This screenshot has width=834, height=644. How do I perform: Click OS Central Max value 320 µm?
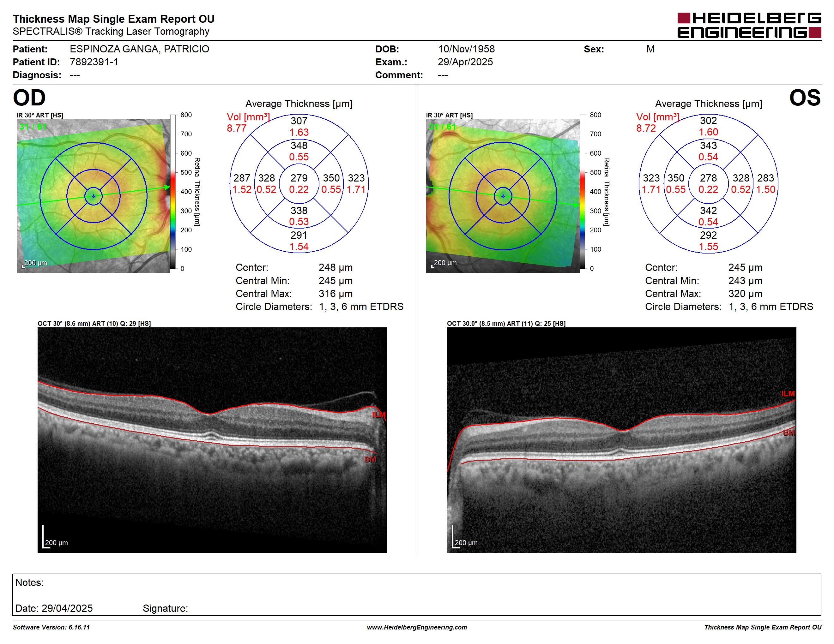click(x=745, y=294)
